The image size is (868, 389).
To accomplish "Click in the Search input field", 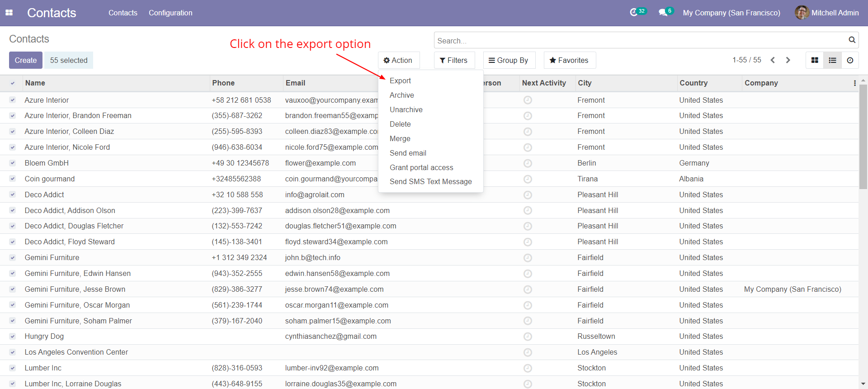I will pos(640,41).
